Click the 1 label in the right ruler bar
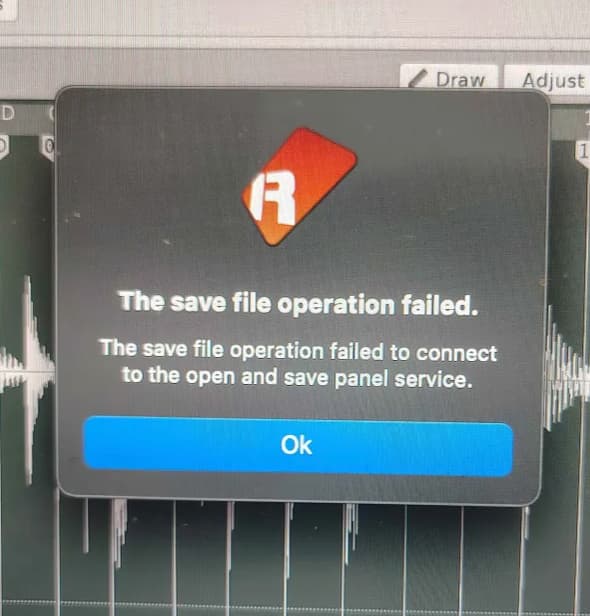Screen dimensions: 590x616 click(587, 117)
